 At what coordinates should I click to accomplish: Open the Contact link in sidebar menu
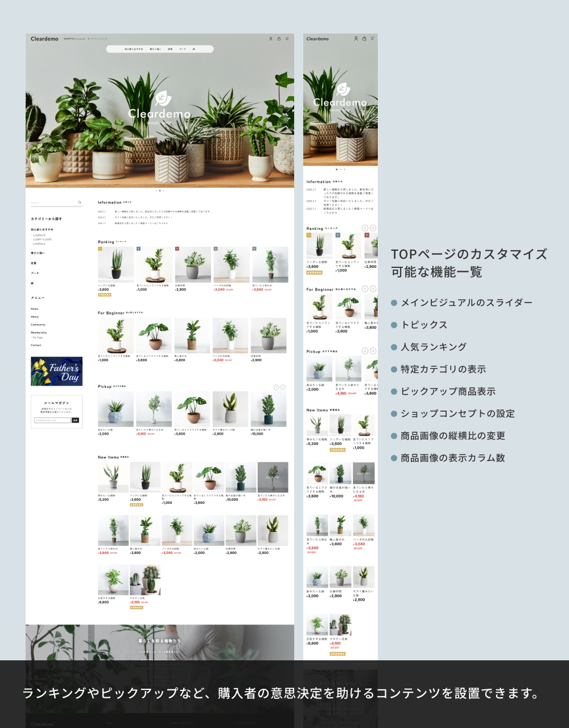[x=36, y=345]
